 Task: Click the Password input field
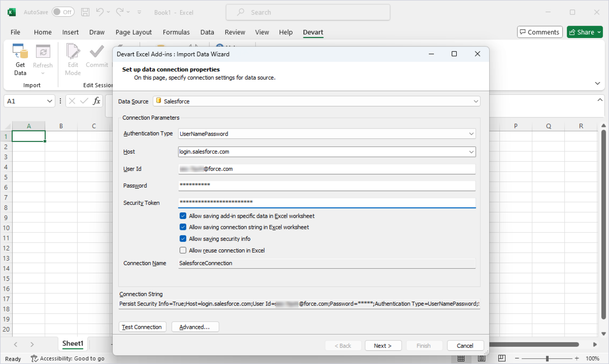[x=327, y=186]
